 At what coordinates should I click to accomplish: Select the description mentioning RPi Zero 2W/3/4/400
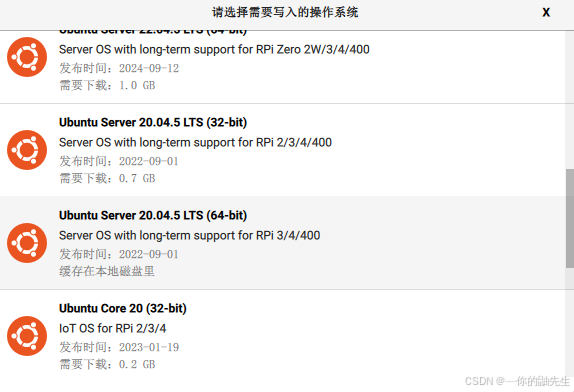pyautogui.click(x=214, y=49)
